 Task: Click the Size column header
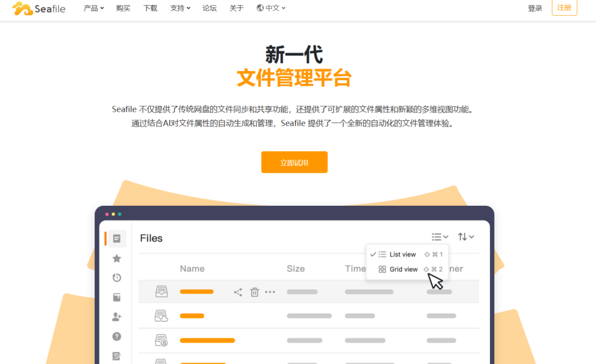(x=296, y=269)
